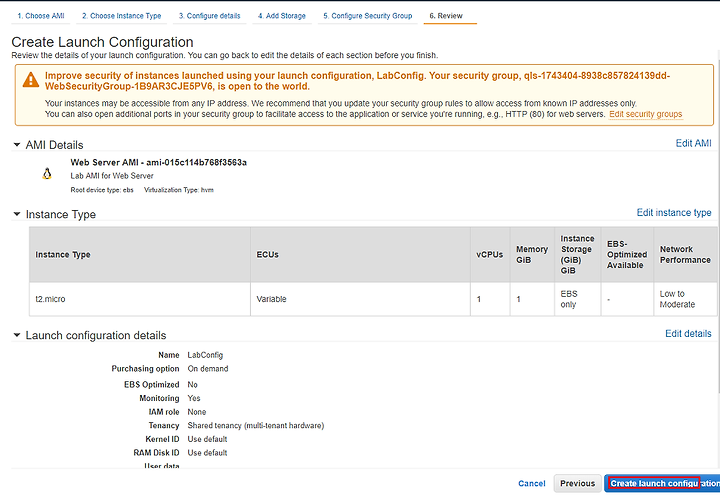Select the t2.micro instance type cell
The height and width of the screenshot is (503, 720).
140,299
